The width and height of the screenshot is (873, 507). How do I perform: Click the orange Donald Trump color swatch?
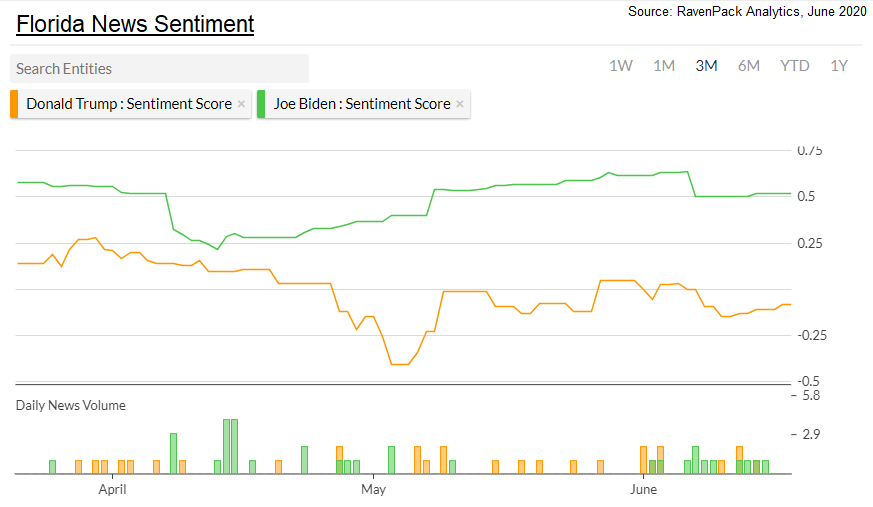tap(14, 104)
